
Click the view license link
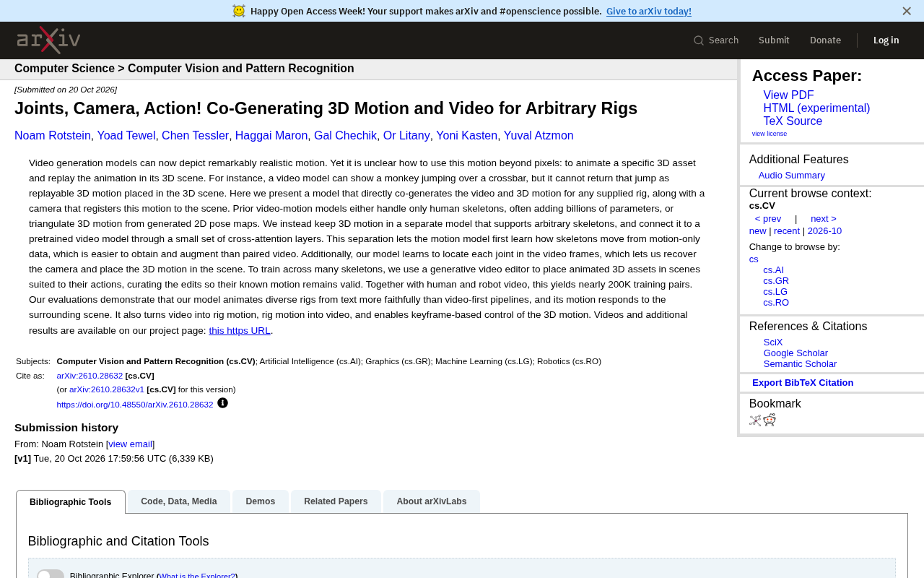click(770, 134)
